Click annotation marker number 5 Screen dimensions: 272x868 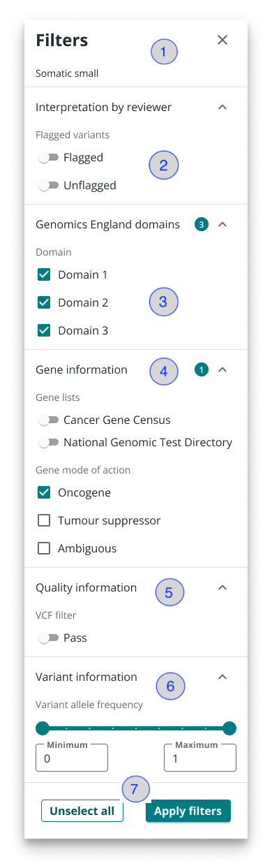click(x=169, y=592)
